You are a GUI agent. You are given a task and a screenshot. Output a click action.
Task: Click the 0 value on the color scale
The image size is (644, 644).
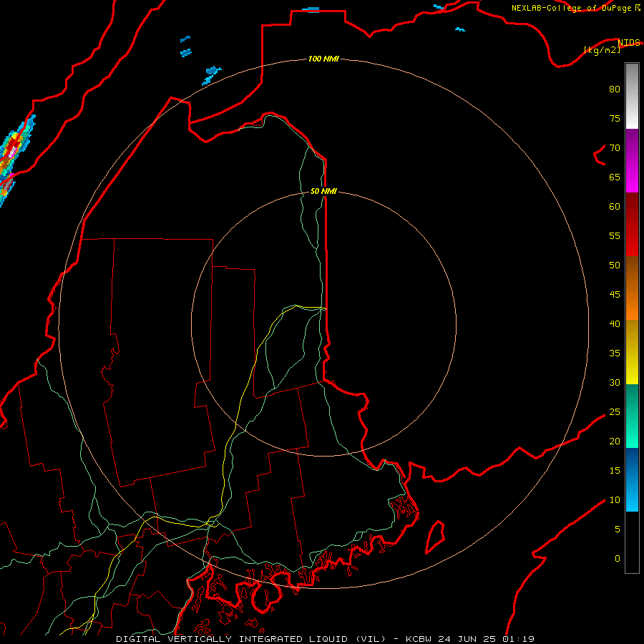coord(618,559)
